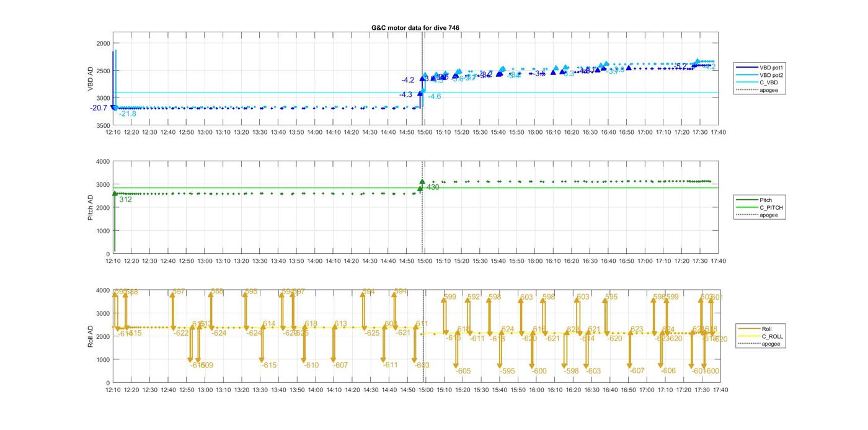Click "apogee" in the Pitch legend
Viewport: 868px width, 430px height.
point(769,215)
